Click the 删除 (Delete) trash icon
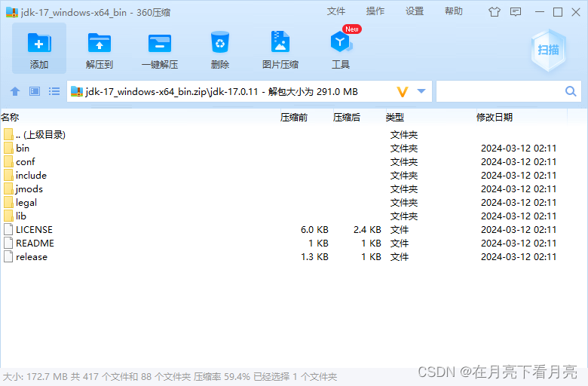 [x=220, y=42]
